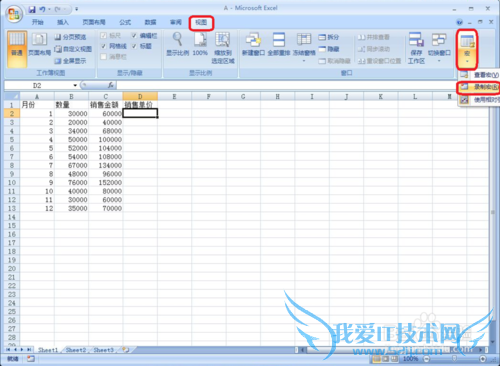This screenshot has height=366, width=500.
Task: Hide the window with 隐藏
Action: point(329,49)
